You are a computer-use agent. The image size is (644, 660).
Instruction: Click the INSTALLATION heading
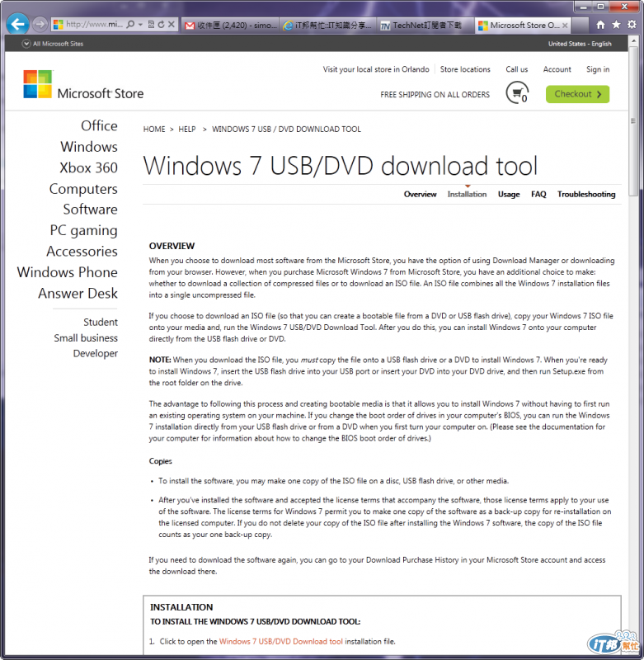pyautogui.click(x=181, y=607)
